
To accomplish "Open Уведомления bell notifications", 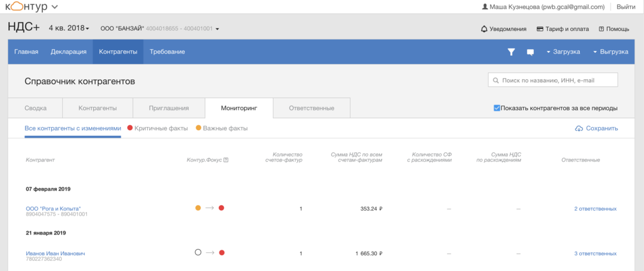I will tap(504, 29).
